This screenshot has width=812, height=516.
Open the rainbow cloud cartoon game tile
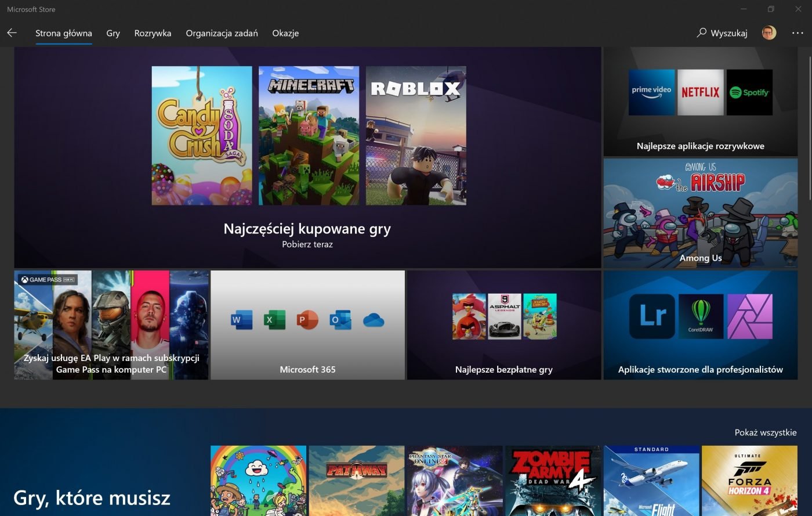(258, 481)
